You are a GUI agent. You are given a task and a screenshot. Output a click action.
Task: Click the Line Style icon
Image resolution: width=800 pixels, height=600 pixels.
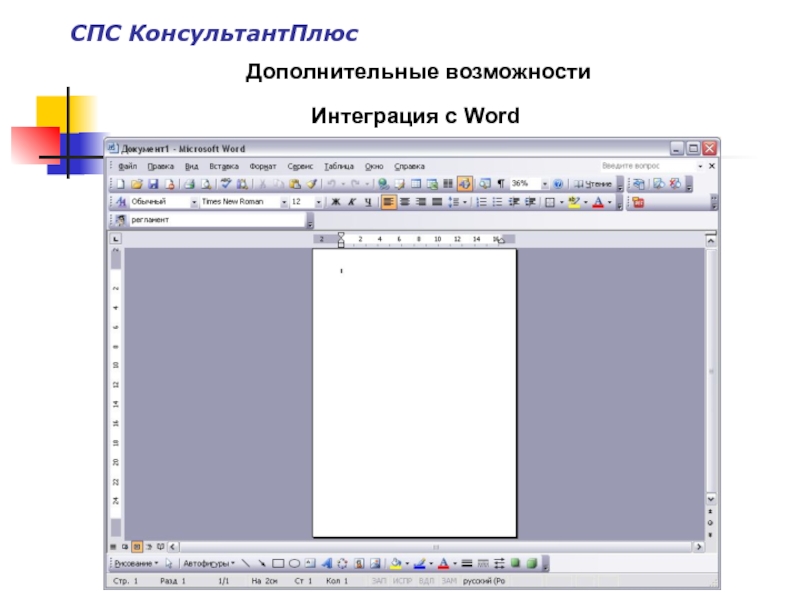click(467, 564)
